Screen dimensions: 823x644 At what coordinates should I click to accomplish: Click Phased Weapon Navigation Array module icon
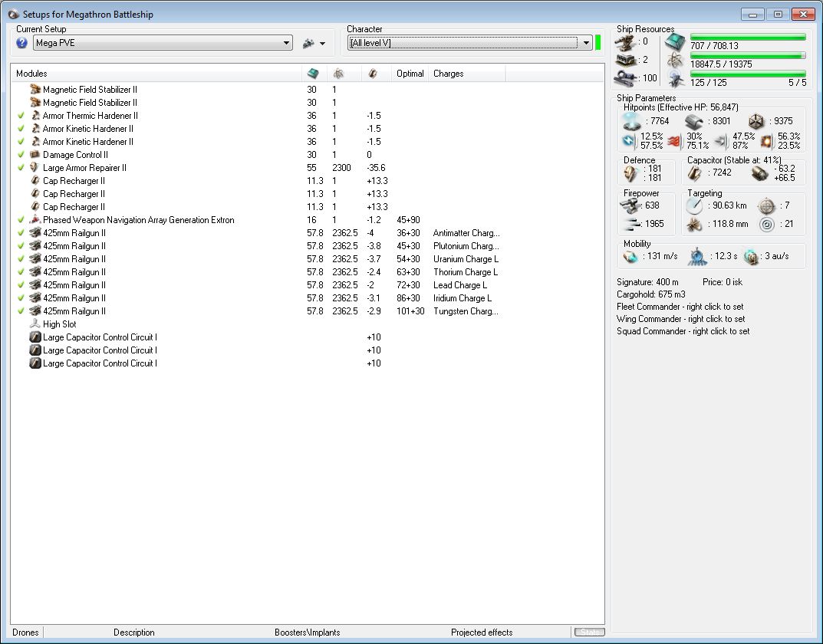pyautogui.click(x=35, y=220)
